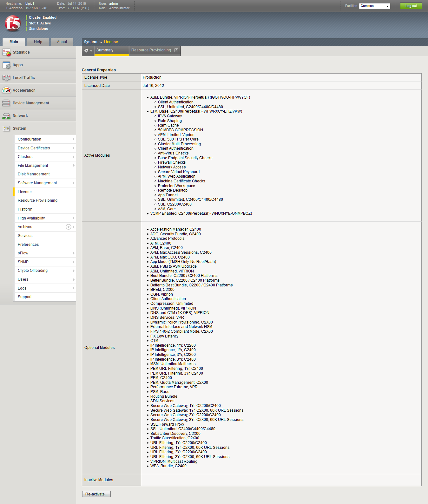Viewport: 428px width, 504px height.
Task: Click the Statistics label in sidebar
Action: [21, 52]
